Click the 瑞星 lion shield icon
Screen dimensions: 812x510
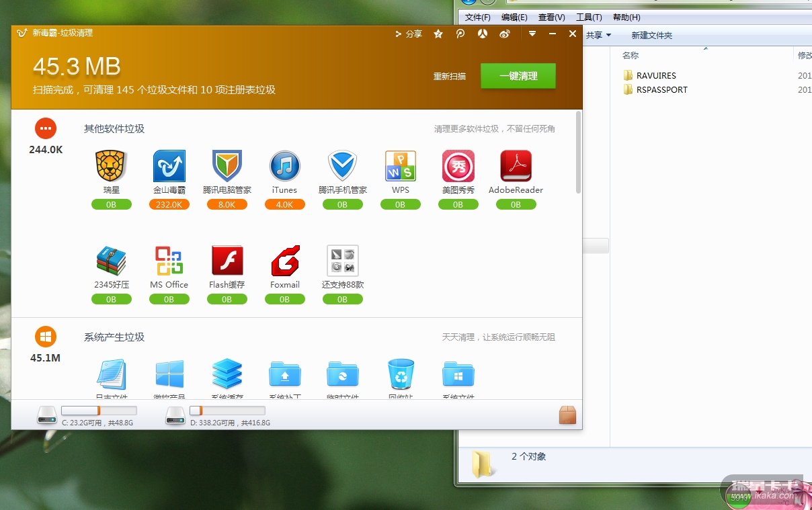pos(111,166)
